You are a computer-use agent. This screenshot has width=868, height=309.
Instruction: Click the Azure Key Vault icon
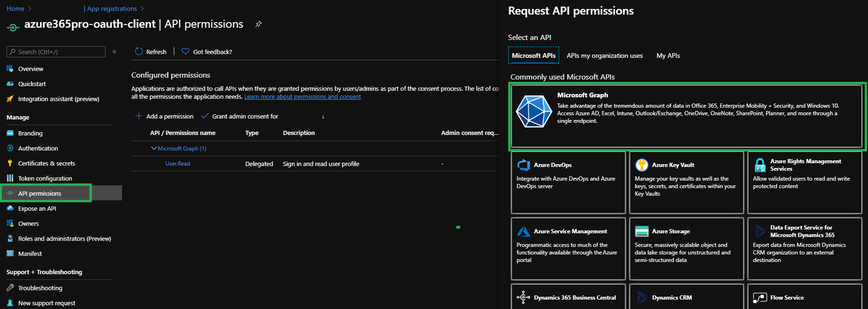click(641, 165)
